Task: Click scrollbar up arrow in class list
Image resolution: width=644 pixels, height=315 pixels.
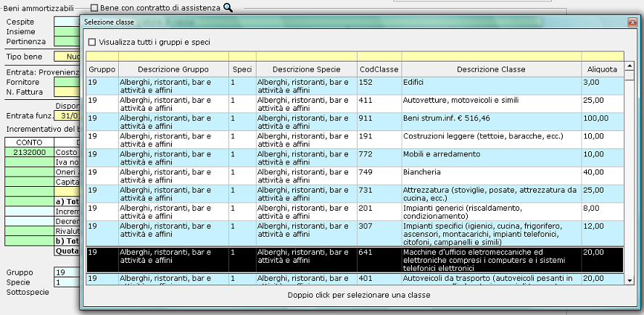Action: 629,66
